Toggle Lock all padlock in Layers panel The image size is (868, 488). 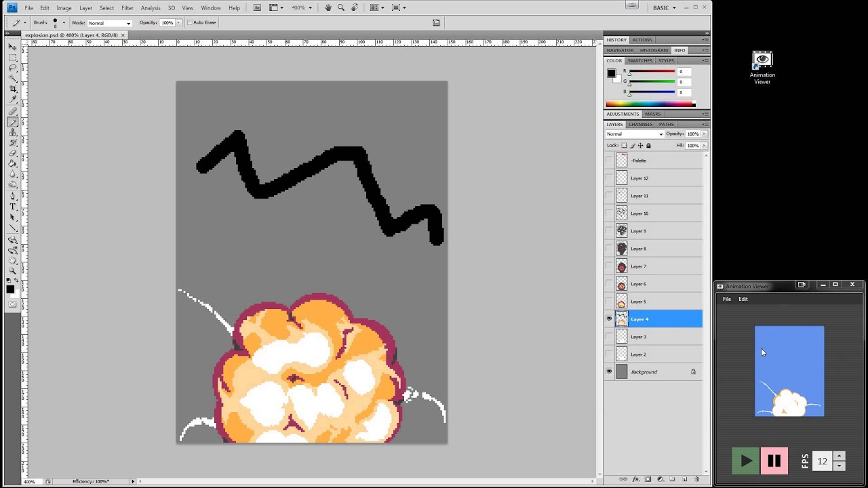tap(648, 145)
